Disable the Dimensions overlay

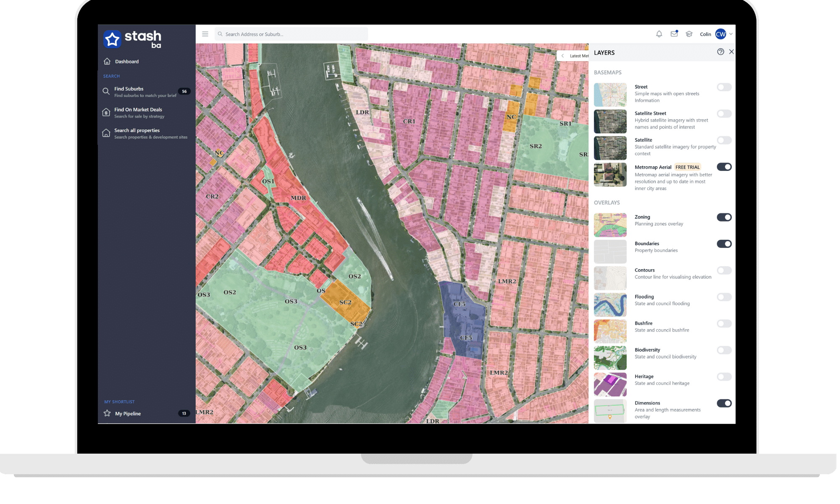(724, 403)
